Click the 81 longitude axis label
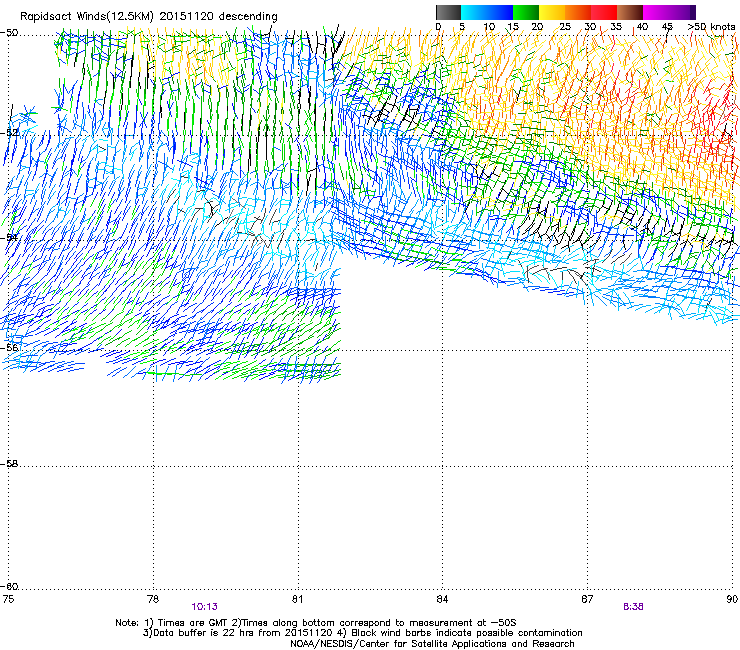This screenshot has height=650, width=740. pyautogui.click(x=297, y=599)
